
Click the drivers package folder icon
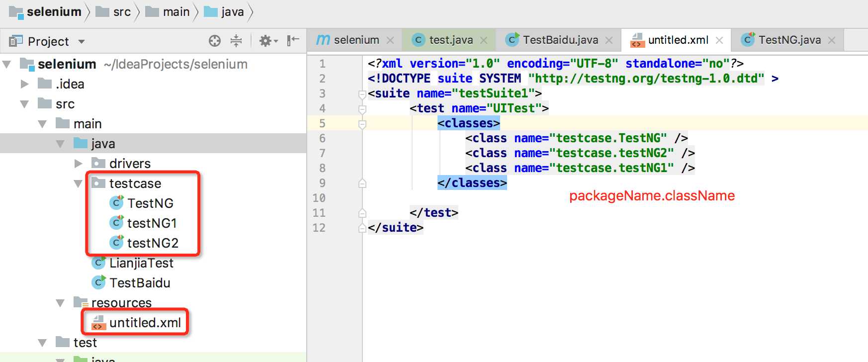pos(98,163)
